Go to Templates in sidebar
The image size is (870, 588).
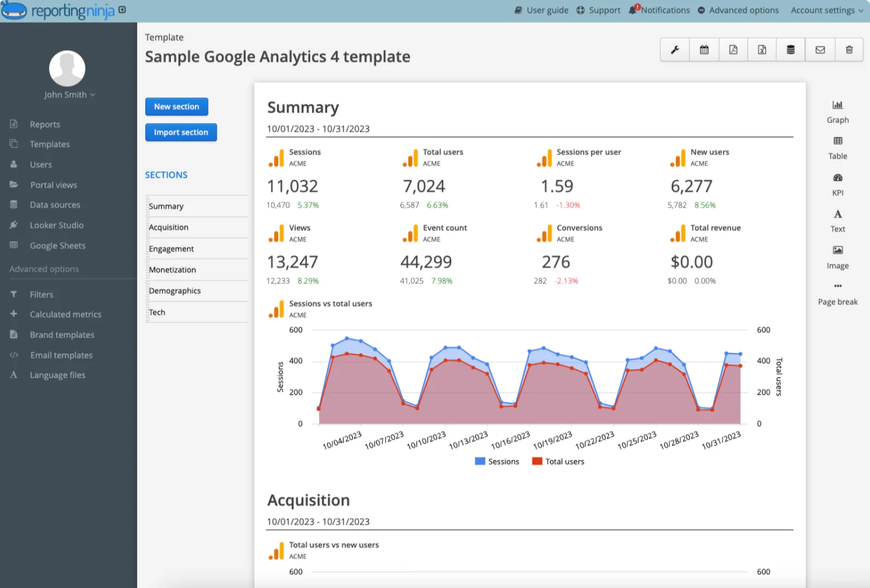(x=50, y=144)
